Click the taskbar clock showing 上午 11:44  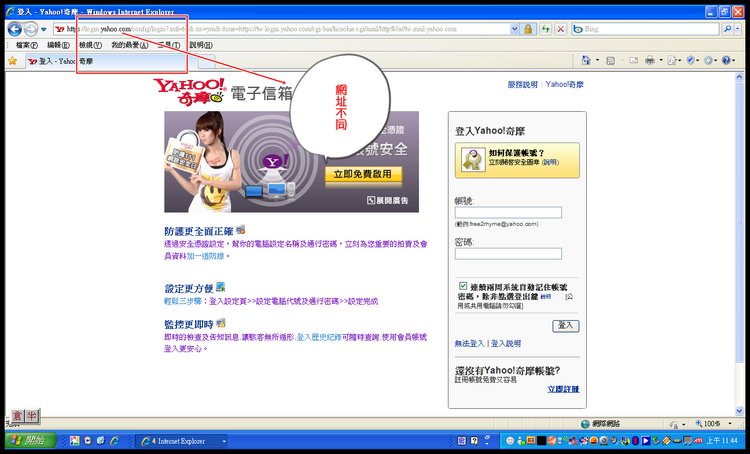click(x=722, y=441)
